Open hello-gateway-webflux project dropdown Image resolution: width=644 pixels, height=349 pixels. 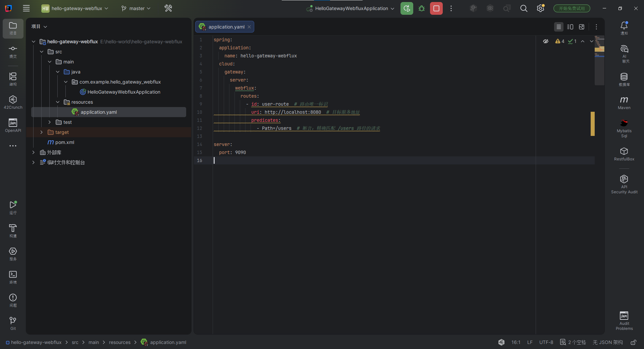75,8
